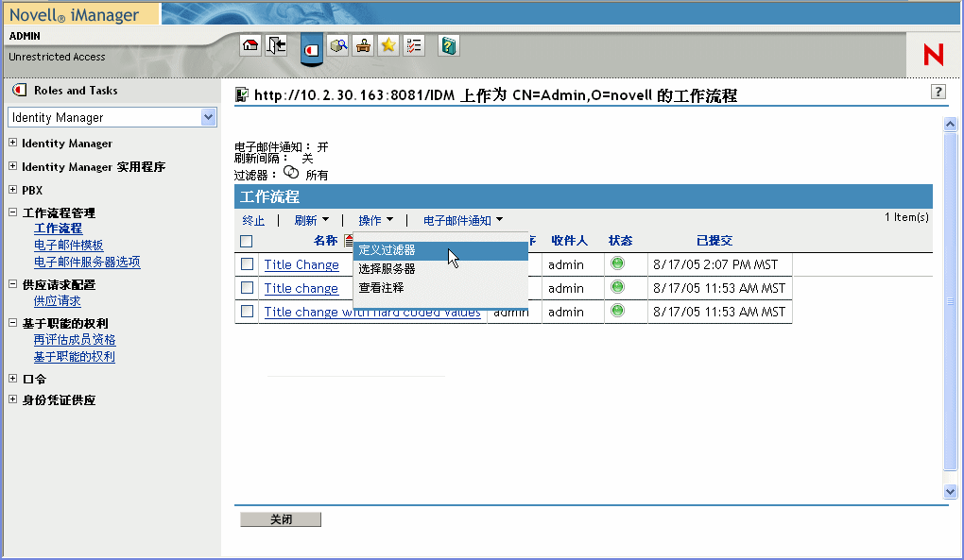The width and height of the screenshot is (964, 560).
Task: Open the Home page icon
Action: (x=251, y=44)
